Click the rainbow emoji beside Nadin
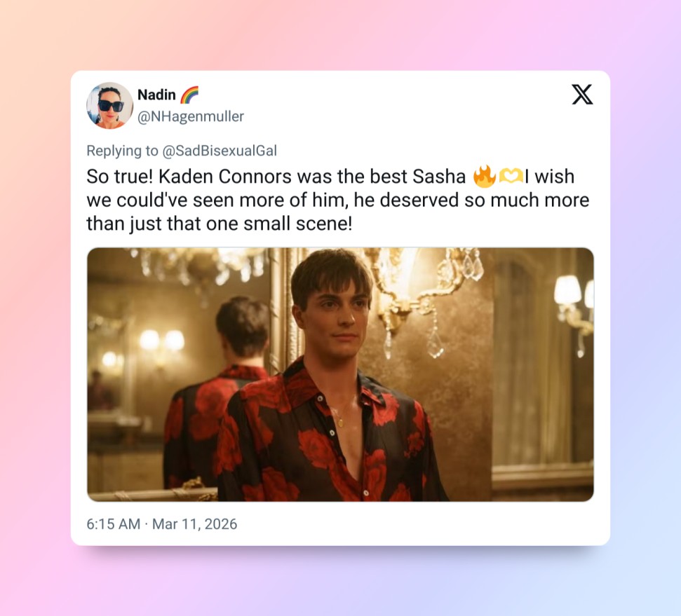The height and width of the screenshot is (616, 681). click(x=189, y=95)
